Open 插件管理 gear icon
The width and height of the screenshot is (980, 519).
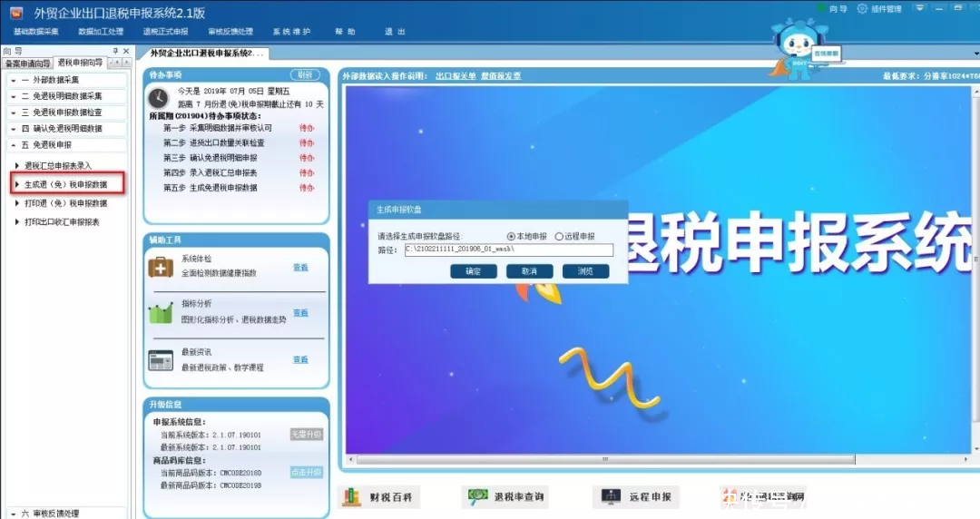[x=863, y=9]
